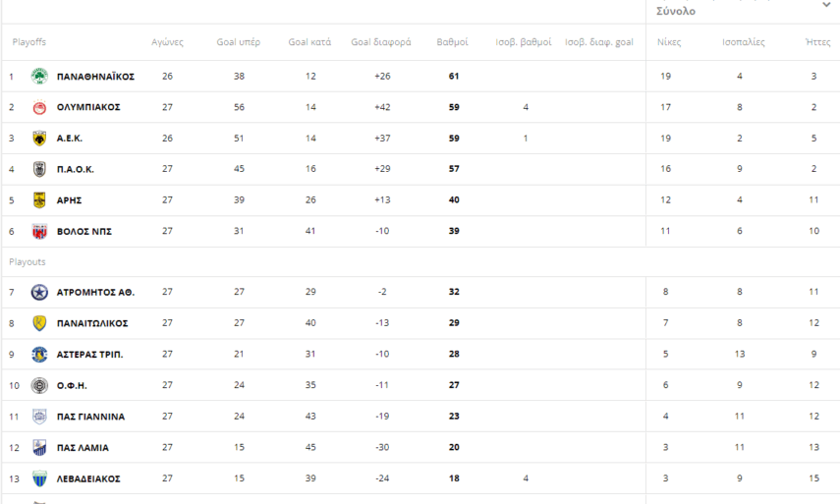Click the Playouts section header

click(28, 262)
